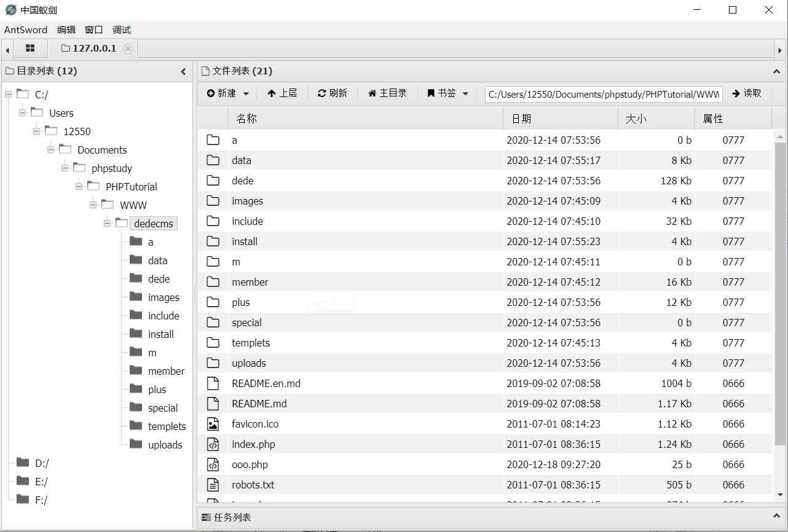Image resolution: width=788 pixels, height=532 pixels.
Task: Click the date 2020-12-18 09:27:20
Action: 554,464
